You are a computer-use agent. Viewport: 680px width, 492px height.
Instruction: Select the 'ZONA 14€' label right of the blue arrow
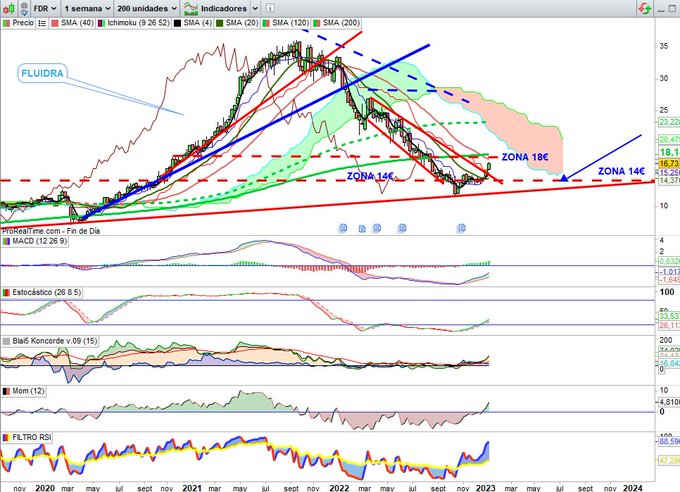[x=621, y=171]
